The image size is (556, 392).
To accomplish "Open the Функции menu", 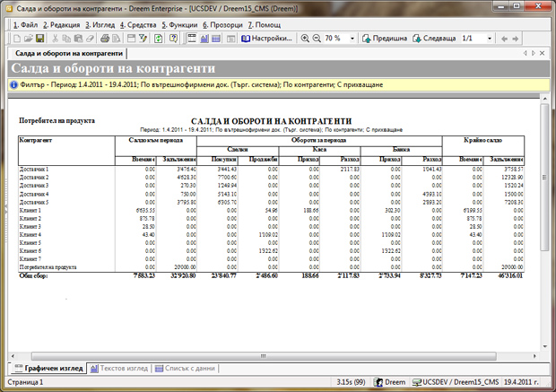I will point(179,25).
